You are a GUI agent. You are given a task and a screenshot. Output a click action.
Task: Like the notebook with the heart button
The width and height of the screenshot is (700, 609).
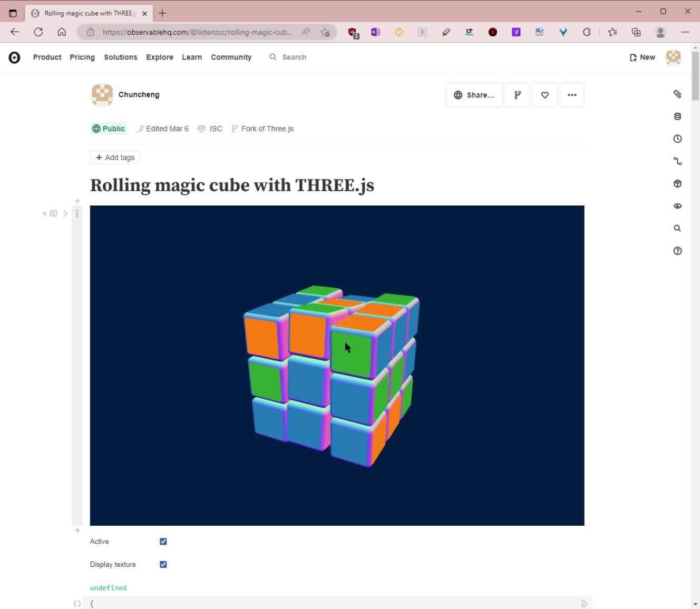(545, 95)
